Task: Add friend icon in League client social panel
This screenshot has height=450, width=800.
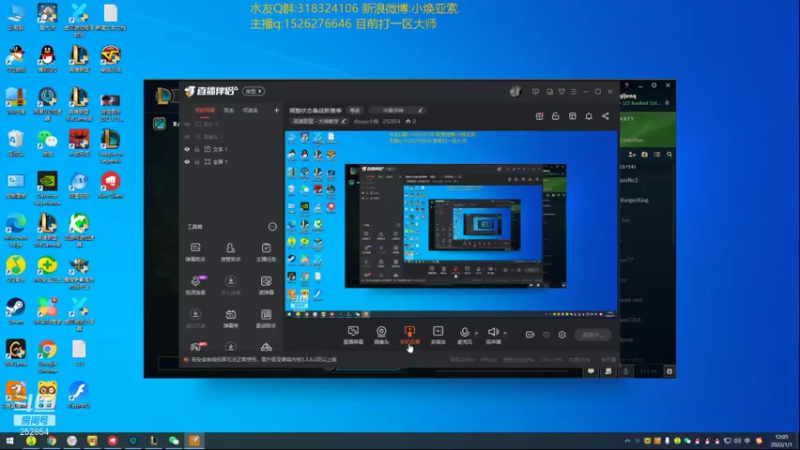Action: [x=632, y=155]
